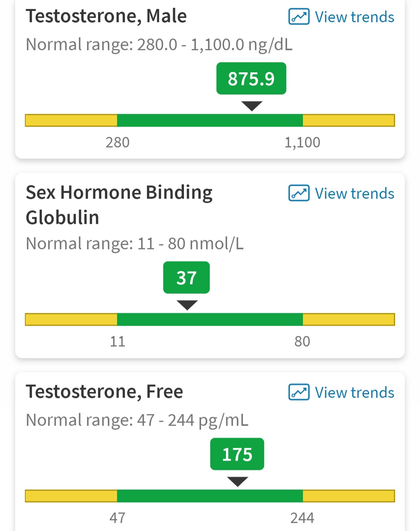Click the Sex Hormone Binding Globulin range bar

[210, 320]
